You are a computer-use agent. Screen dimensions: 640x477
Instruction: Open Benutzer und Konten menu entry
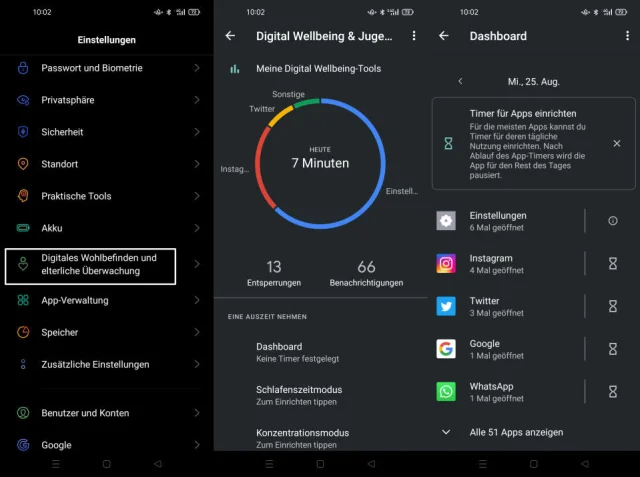click(107, 413)
